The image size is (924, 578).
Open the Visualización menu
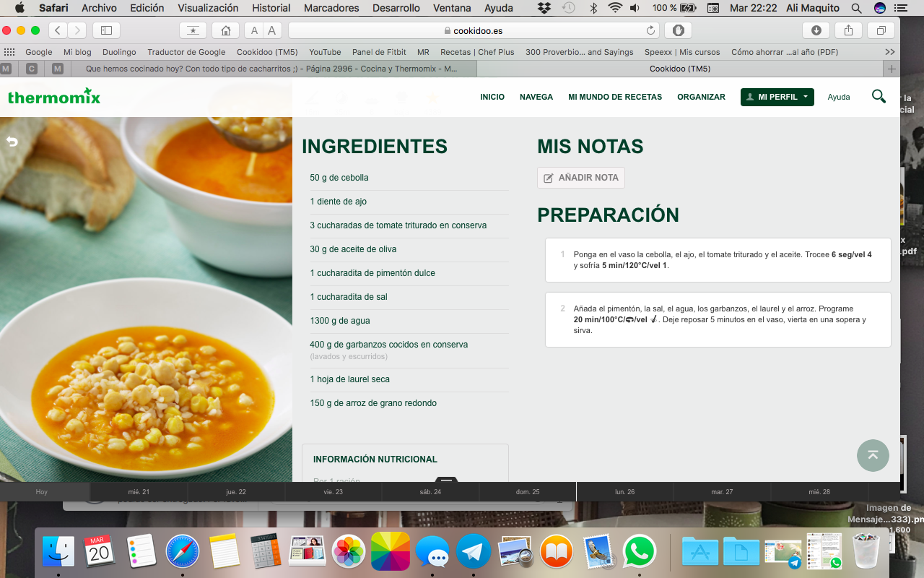click(x=208, y=8)
